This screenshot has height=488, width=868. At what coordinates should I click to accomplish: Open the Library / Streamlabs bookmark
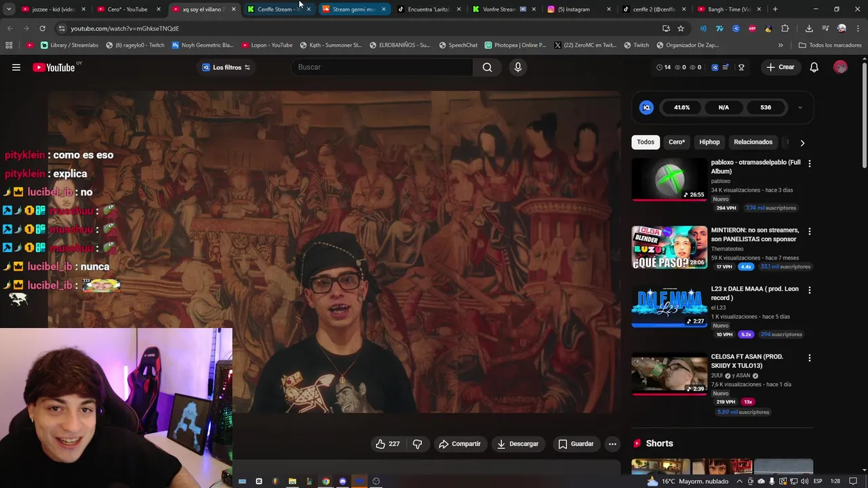(69, 45)
